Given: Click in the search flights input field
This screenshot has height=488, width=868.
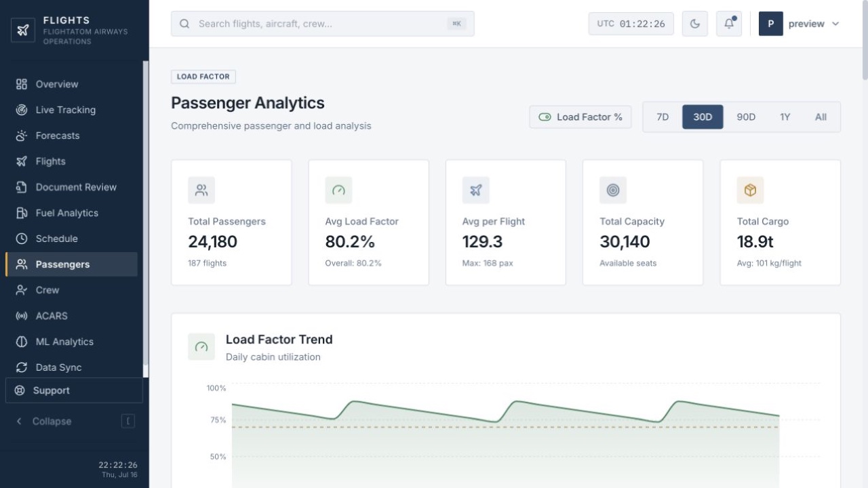Looking at the screenshot, I should [x=323, y=24].
